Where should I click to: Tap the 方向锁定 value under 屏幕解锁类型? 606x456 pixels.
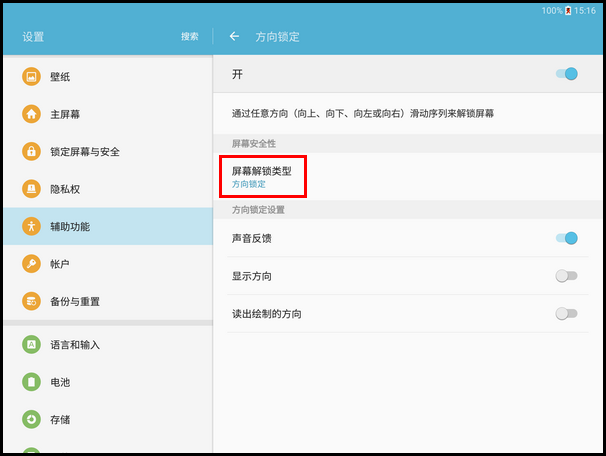[249, 184]
